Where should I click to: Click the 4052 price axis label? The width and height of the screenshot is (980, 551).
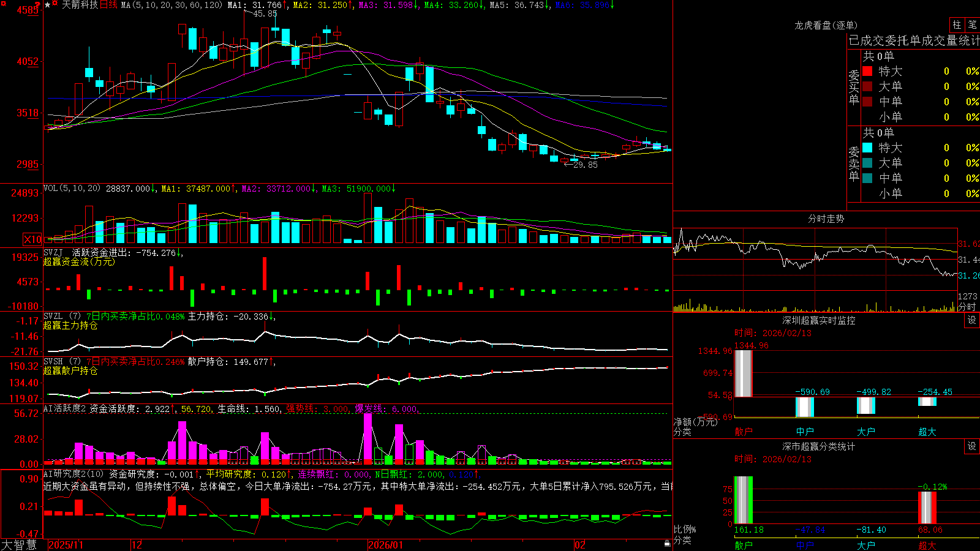(28, 61)
